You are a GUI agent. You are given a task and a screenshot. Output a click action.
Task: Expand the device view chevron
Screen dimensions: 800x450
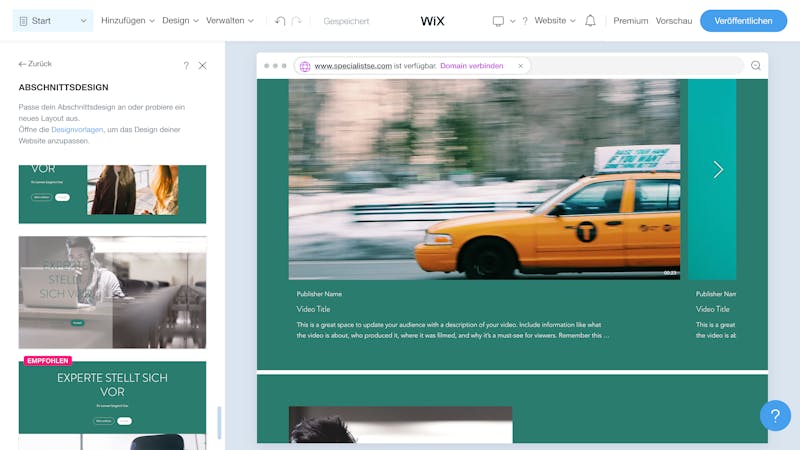coord(512,21)
